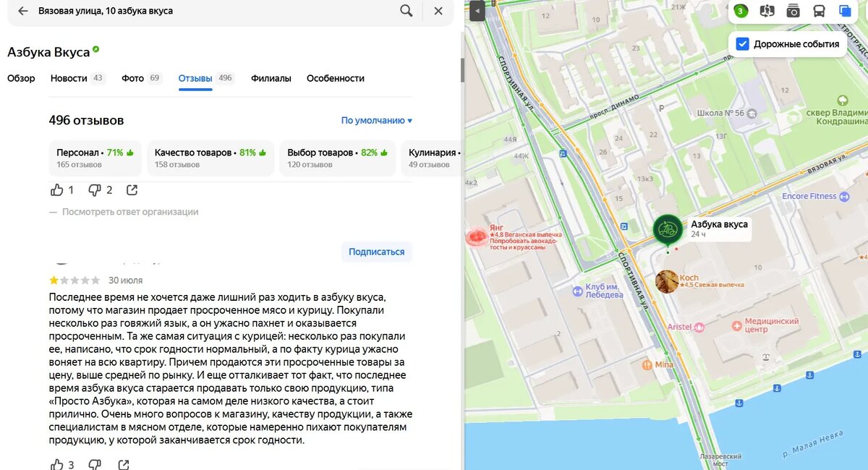Click the сквер Владимира Кондрашина park icon

click(x=842, y=100)
